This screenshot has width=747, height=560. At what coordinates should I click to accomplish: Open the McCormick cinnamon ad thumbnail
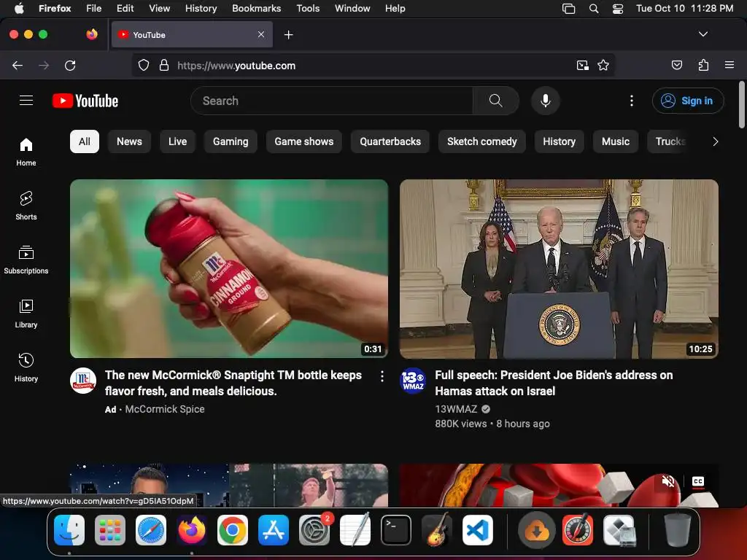point(229,268)
